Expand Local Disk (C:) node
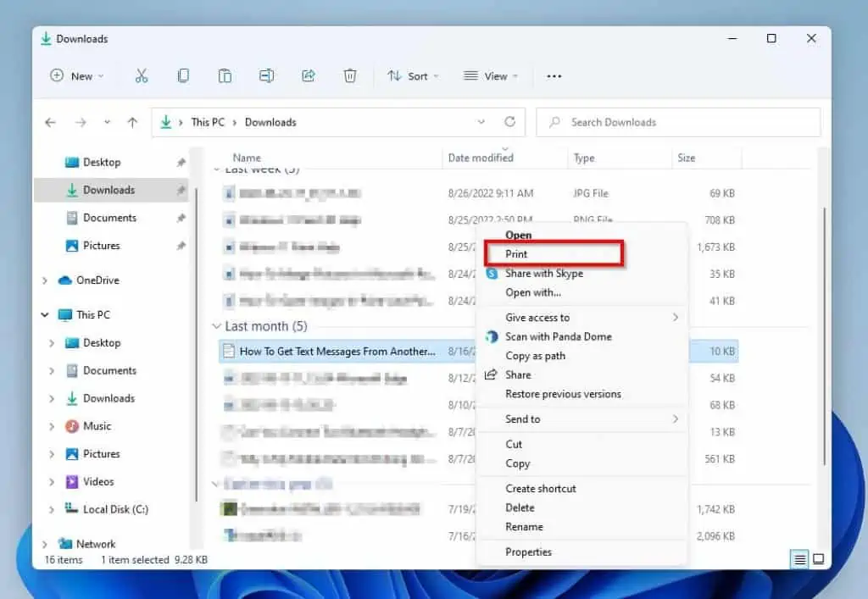Image resolution: width=868 pixels, height=599 pixels. pyautogui.click(x=52, y=509)
